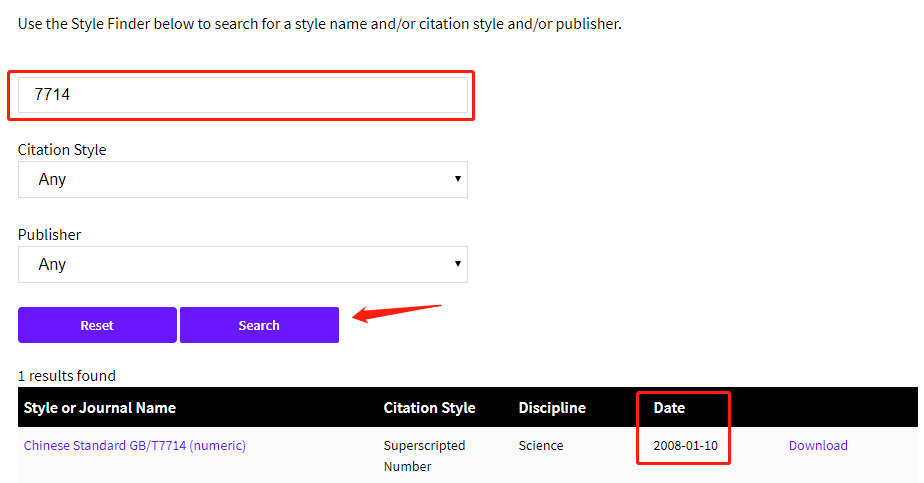Select the 2008-01-10 date cell
The image size is (924, 483).
[685, 445]
